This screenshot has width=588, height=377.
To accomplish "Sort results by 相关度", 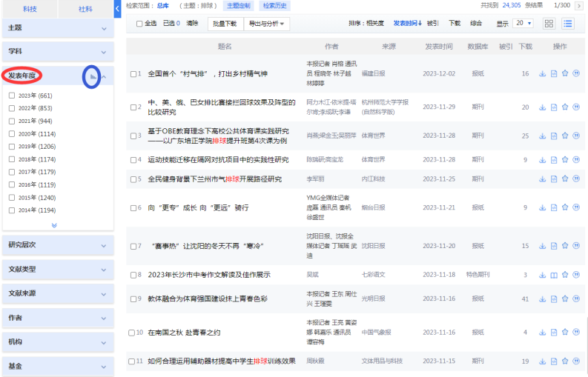I will 375,23.
